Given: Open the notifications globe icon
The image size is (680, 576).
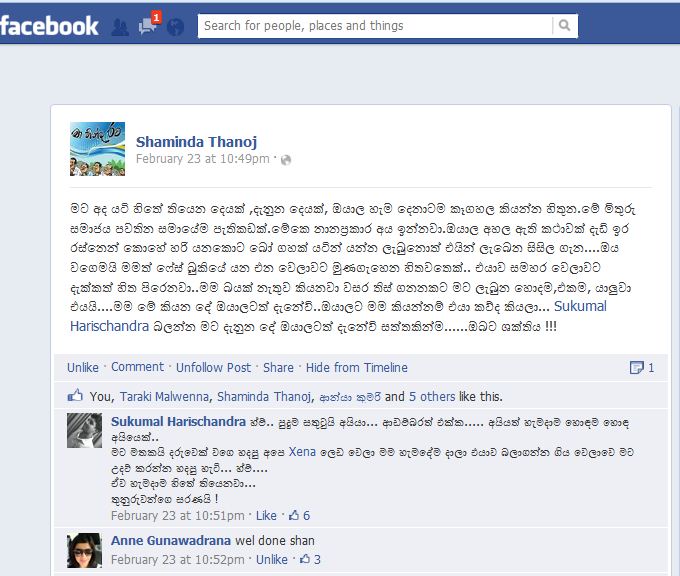Looking at the screenshot, I should 176,27.
